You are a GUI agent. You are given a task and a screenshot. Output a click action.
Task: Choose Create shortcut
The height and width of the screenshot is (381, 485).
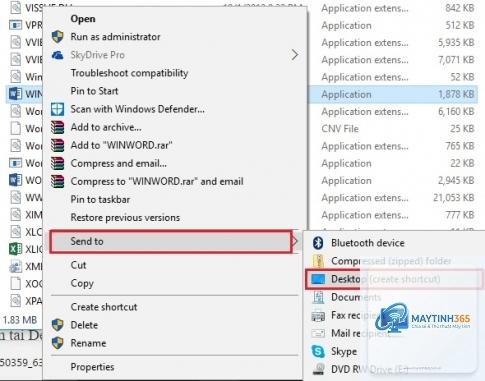104,307
